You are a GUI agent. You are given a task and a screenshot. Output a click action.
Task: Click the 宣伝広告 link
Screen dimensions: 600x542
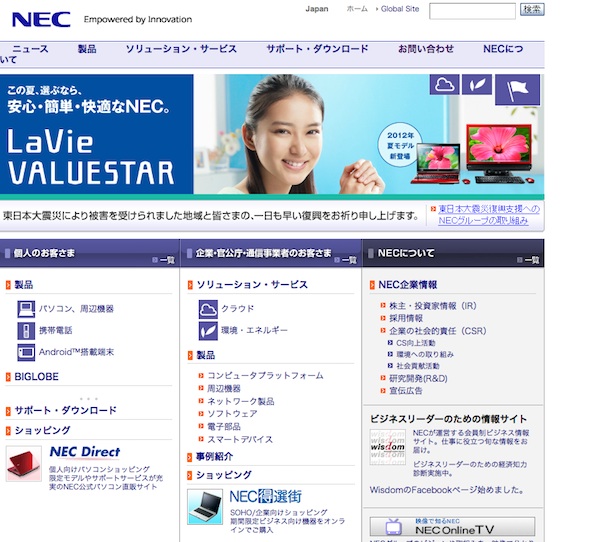(406, 391)
